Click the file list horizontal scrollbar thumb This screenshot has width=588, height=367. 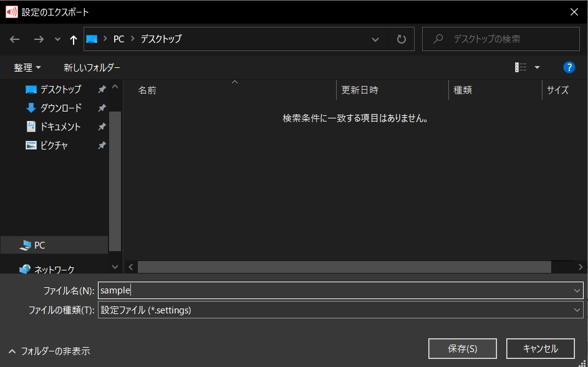344,267
